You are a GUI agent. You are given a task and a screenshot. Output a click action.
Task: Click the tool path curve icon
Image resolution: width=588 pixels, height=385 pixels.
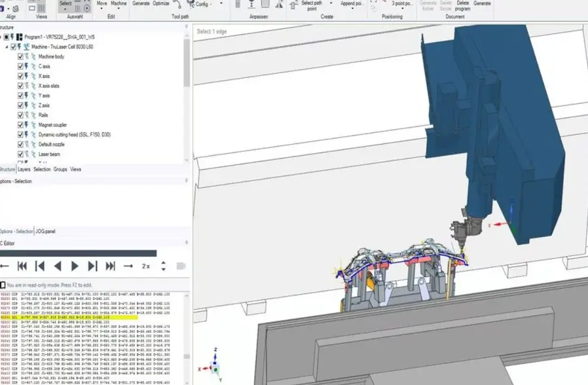click(177, 4)
